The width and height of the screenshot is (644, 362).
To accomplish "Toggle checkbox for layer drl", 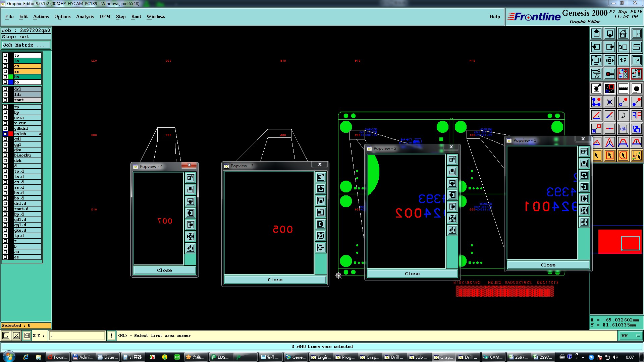I will point(5,89).
